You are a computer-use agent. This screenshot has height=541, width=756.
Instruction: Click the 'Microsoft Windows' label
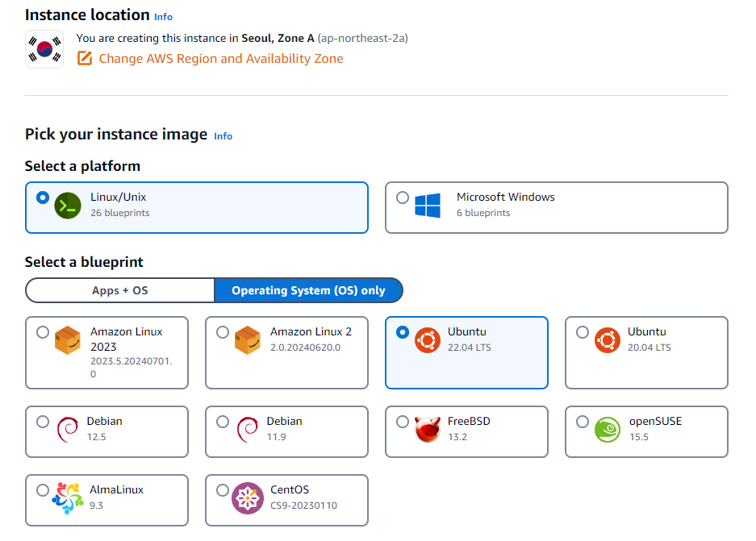point(506,197)
